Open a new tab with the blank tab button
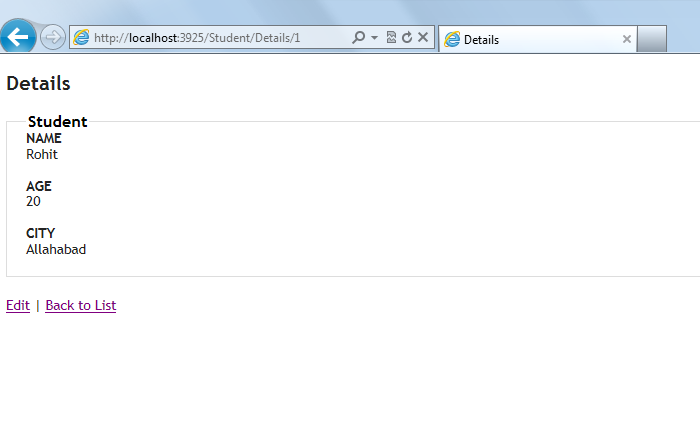 point(651,39)
